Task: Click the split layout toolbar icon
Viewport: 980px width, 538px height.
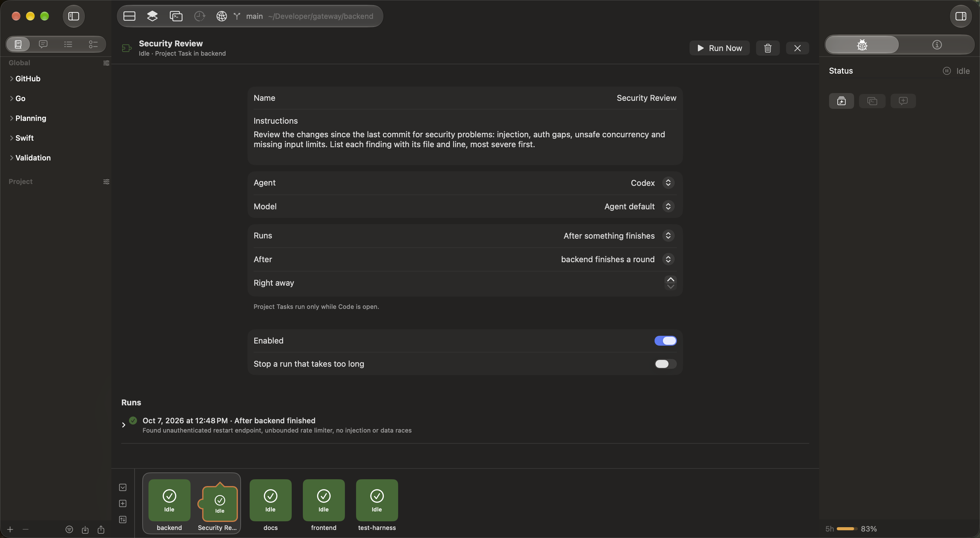Action: coord(129,16)
